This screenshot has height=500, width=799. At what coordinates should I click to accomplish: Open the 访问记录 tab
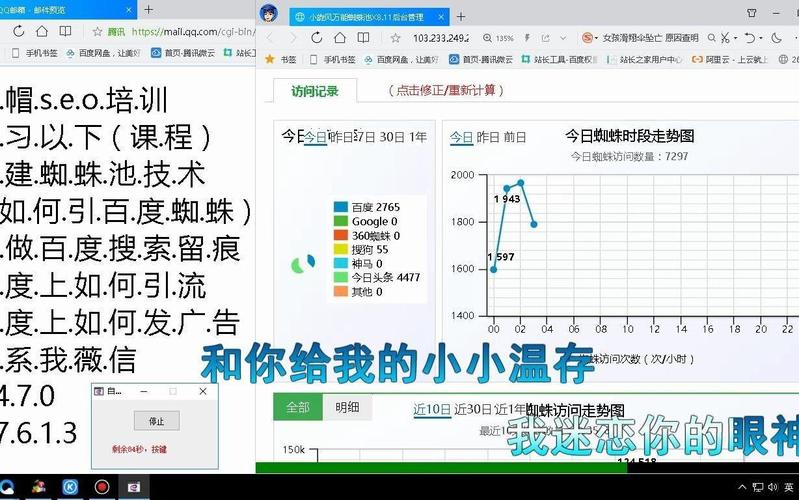[x=315, y=90]
